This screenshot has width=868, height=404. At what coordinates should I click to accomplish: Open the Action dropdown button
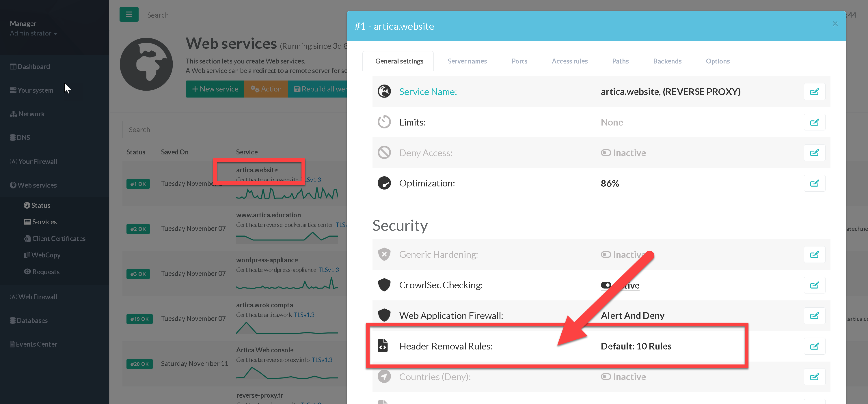pos(266,89)
